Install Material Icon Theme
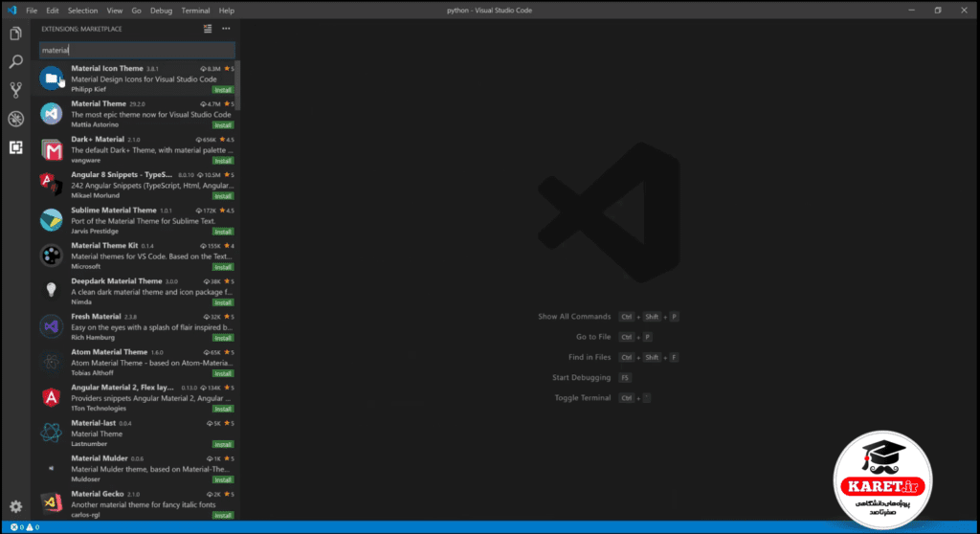The height and width of the screenshot is (534, 980). coord(223,89)
